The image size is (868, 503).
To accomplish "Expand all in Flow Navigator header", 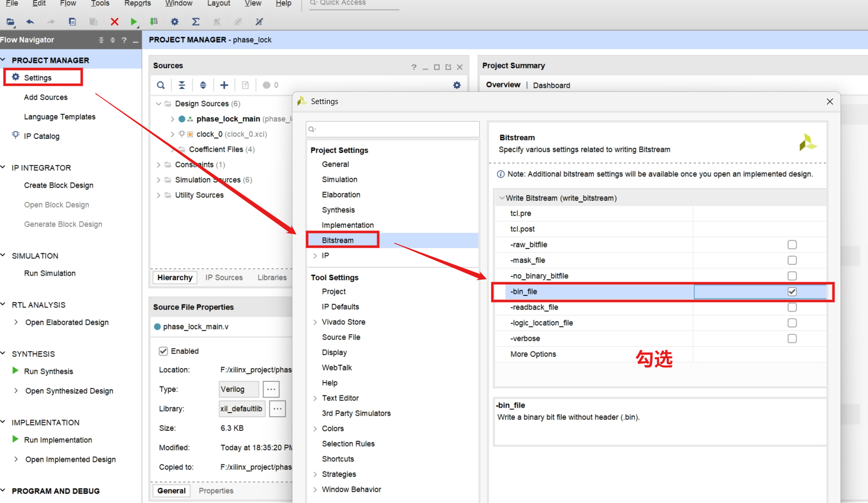I will [x=113, y=40].
